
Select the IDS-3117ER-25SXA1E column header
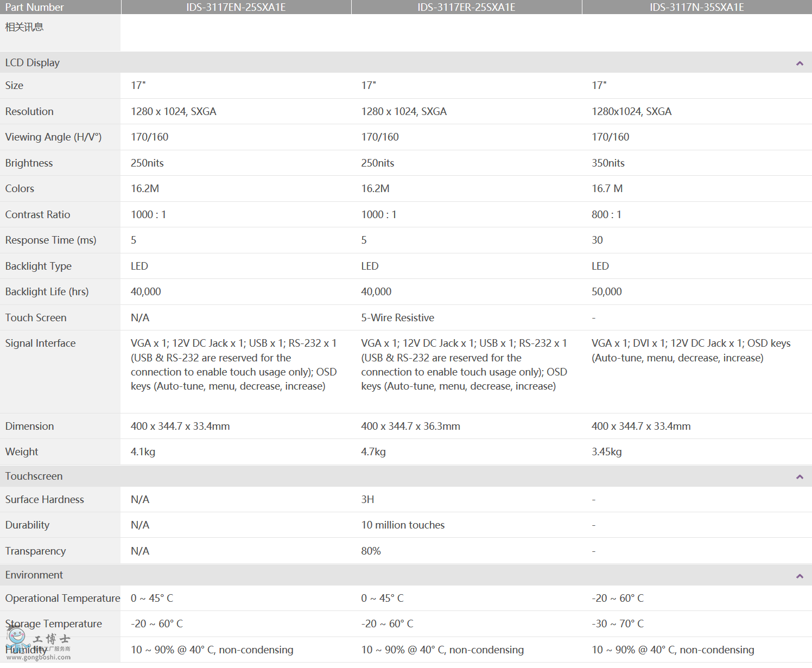(x=466, y=7)
